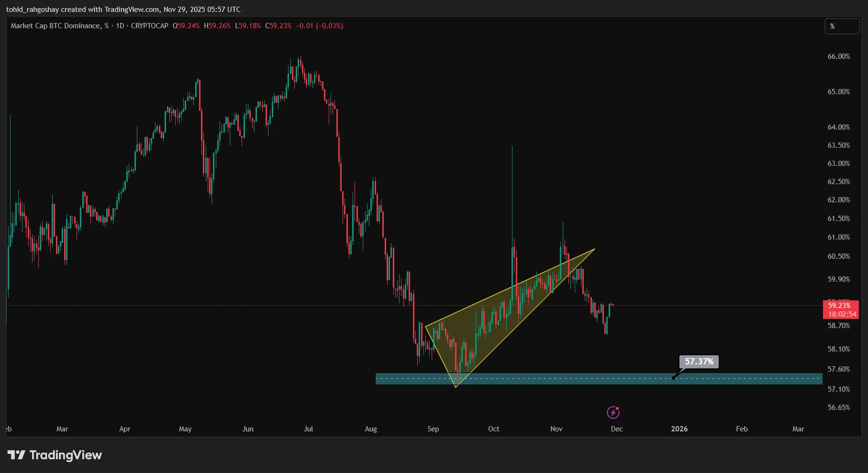Click the CRYPTOCAP source label in the legend

149,26
